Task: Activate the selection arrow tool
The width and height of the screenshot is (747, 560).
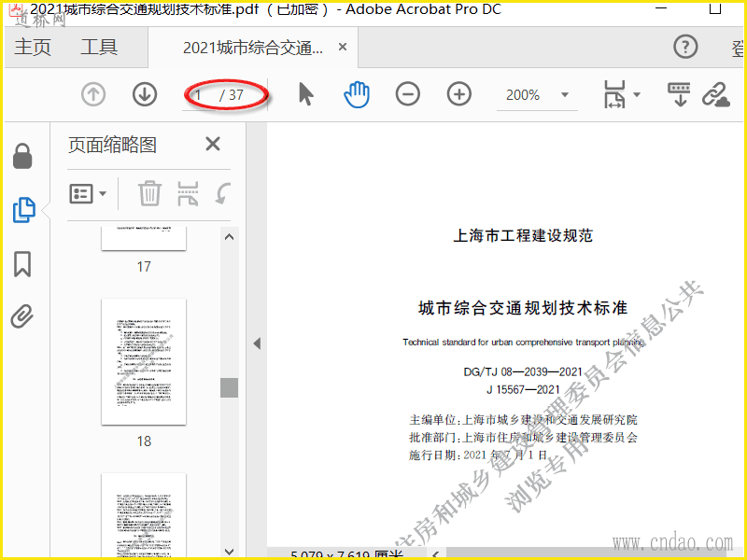Action: 306,94
